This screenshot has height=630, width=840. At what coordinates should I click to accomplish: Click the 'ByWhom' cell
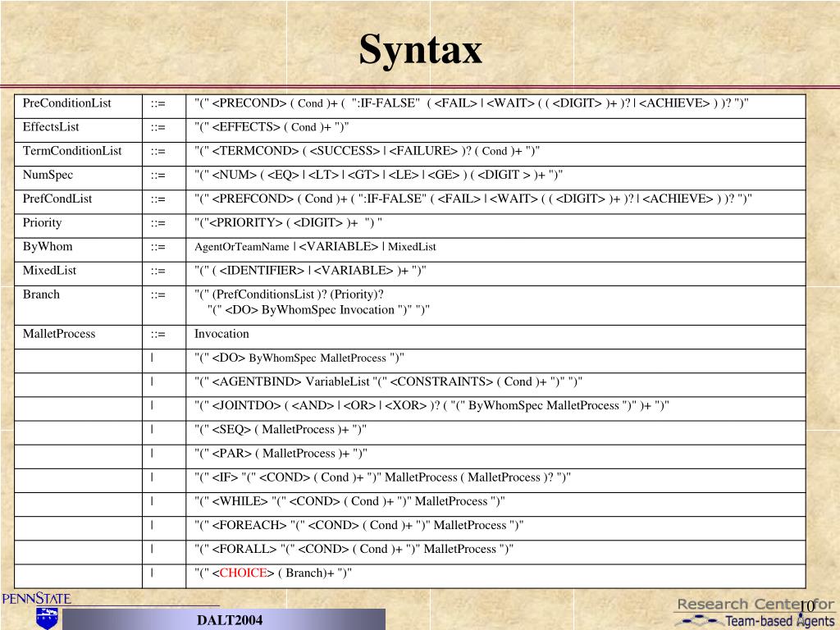[x=78, y=249]
